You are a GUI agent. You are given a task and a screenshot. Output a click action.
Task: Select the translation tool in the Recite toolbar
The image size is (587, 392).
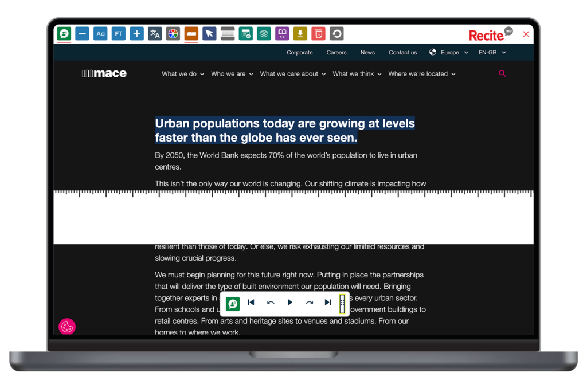[155, 33]
